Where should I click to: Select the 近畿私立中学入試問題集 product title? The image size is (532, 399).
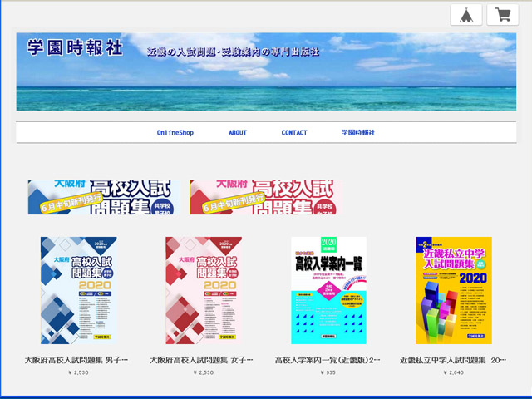(453, 360)
